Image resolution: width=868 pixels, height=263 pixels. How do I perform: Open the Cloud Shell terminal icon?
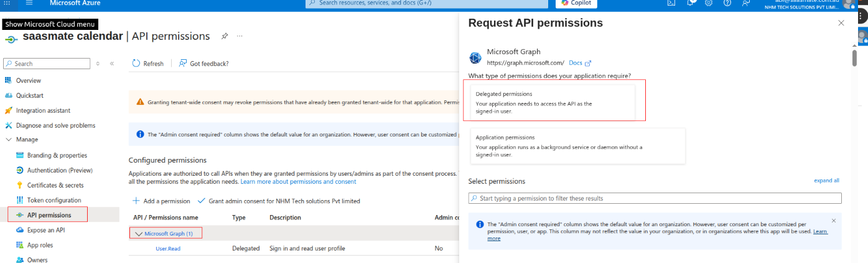(x=671, y=3)
